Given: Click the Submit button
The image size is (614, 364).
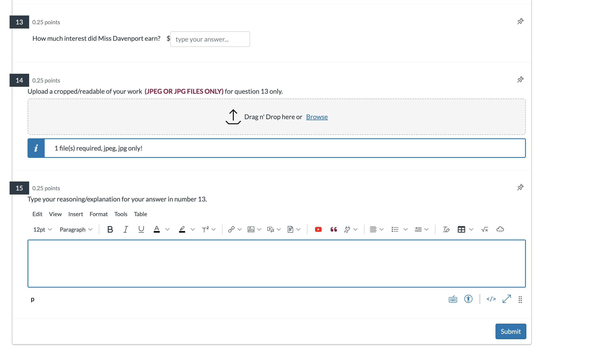Looking at the screenshot, I should coord(510,331).
